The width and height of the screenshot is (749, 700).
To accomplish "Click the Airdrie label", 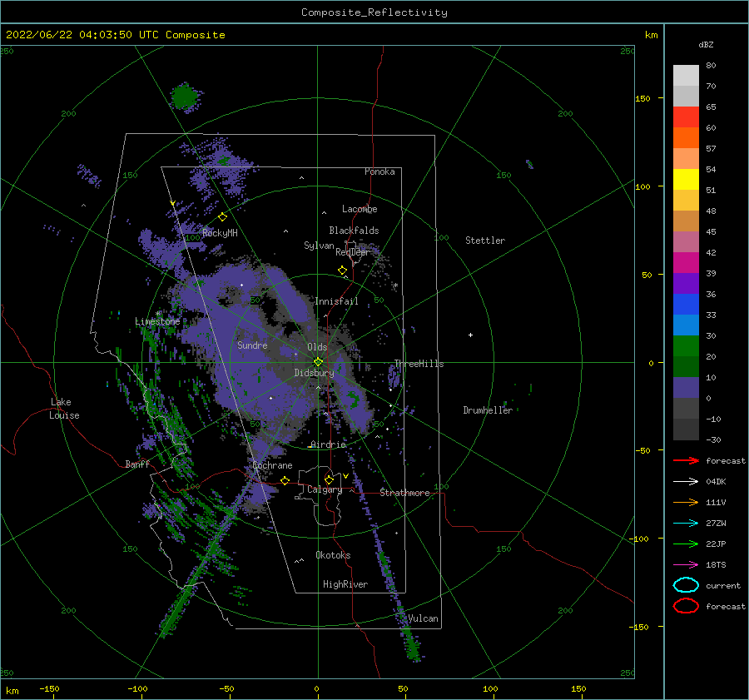I will pyautogui.click(x=328, y=444).
